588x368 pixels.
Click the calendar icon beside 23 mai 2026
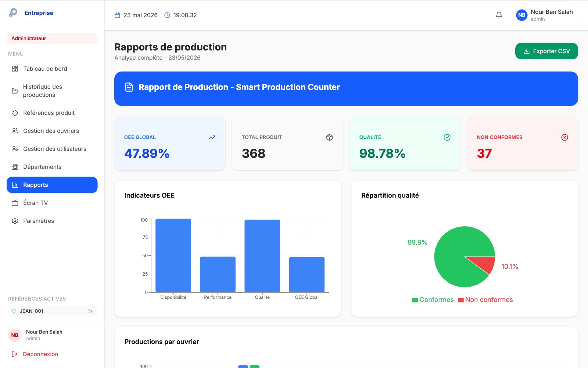click(x=118, y=15)
